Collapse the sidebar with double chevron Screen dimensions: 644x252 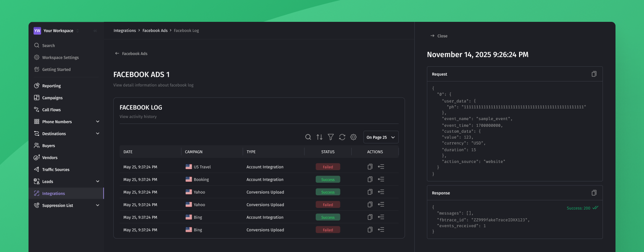pos(95,31)
